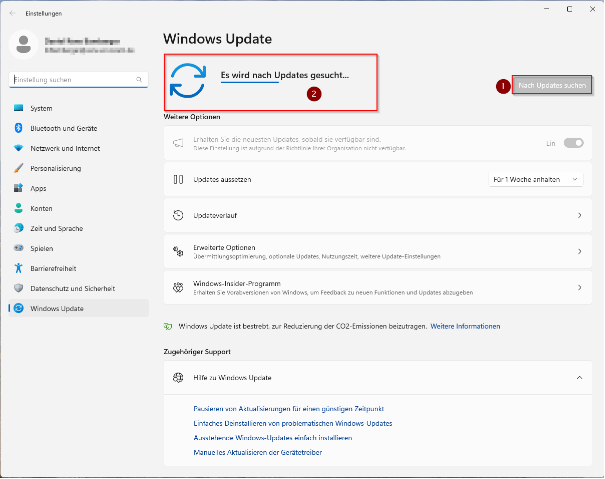Click the back arrow next to Einstellungen

tap(12, 14)
